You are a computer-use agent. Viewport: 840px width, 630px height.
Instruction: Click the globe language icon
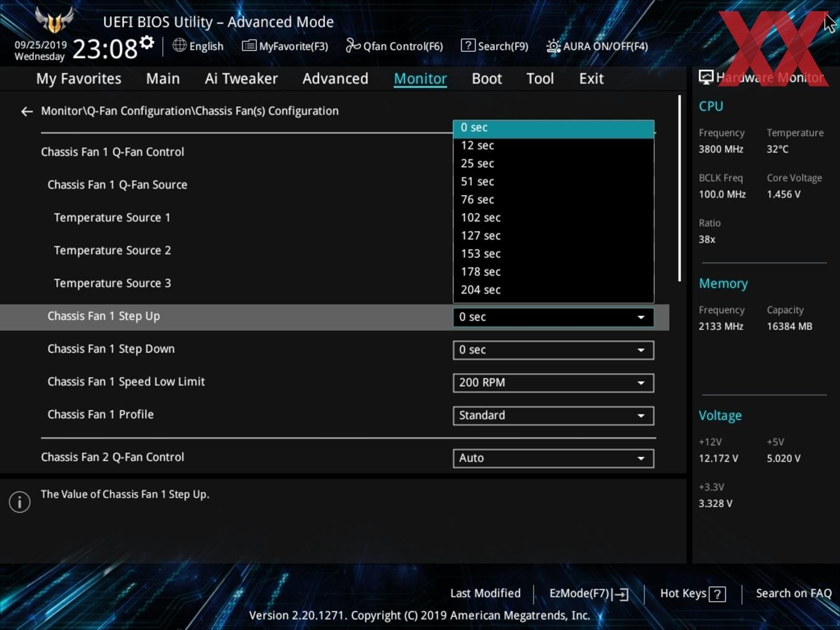[179, 45]
